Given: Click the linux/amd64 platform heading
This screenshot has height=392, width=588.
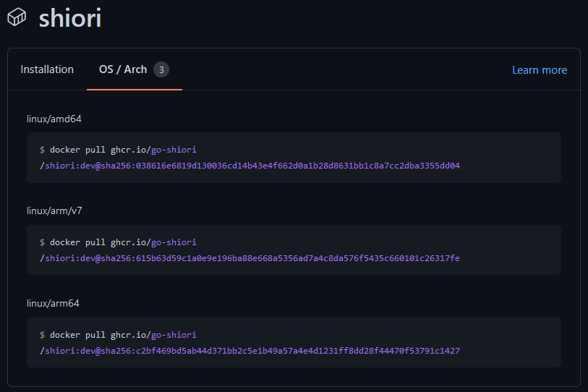Looking at the screenshot, I should pyautogui.click(x=54, y=119).
